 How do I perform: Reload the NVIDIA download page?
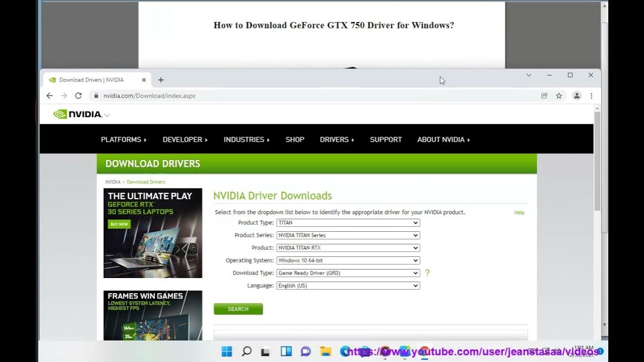click(78, 96)
